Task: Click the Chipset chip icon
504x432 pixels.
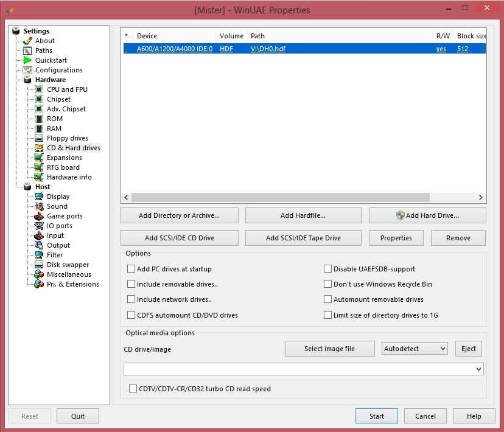Action: pyautogui.click(x=39, y=99)
